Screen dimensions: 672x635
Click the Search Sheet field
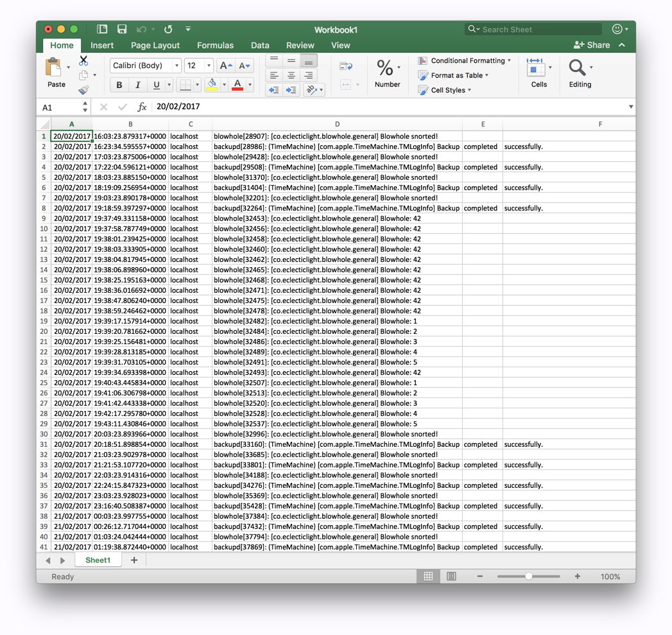pyautogui.click(x=533, y=29)
